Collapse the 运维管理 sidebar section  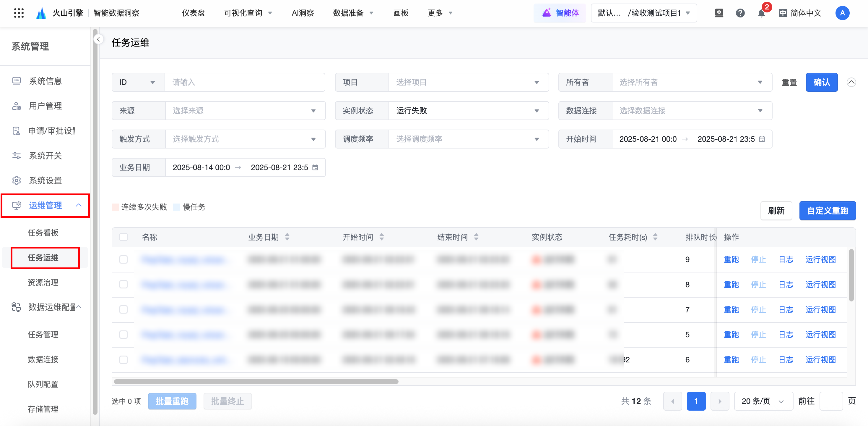(x=78, y=205)
